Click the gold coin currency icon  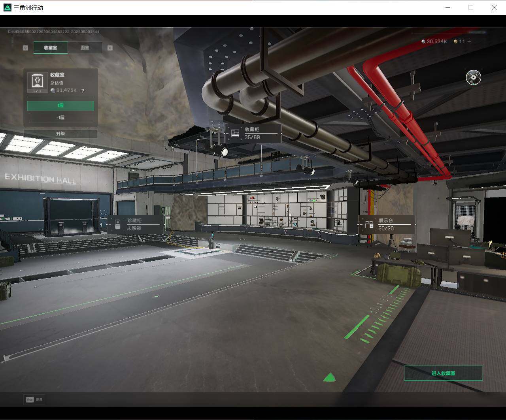tap(456, 41)
